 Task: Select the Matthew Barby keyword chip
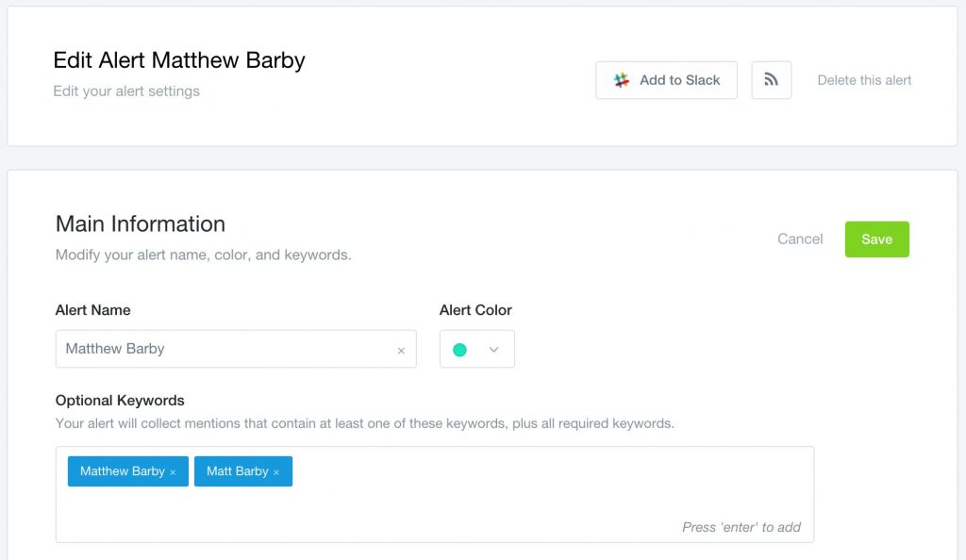[122, 471]
